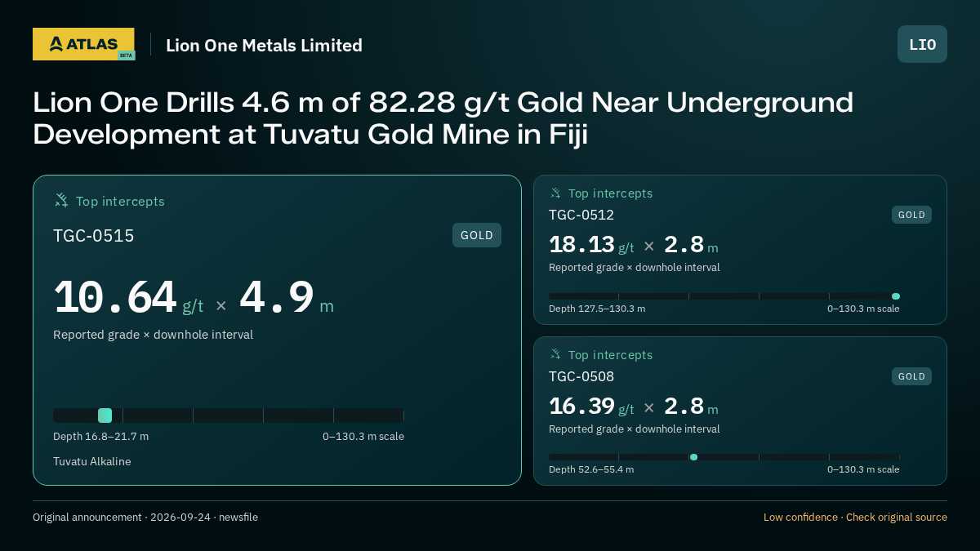Click the TGC-0508 depth marker on the scale
The height and width of the screenshot is (551, 980).
pyautogui.click(x=693, y=457)
